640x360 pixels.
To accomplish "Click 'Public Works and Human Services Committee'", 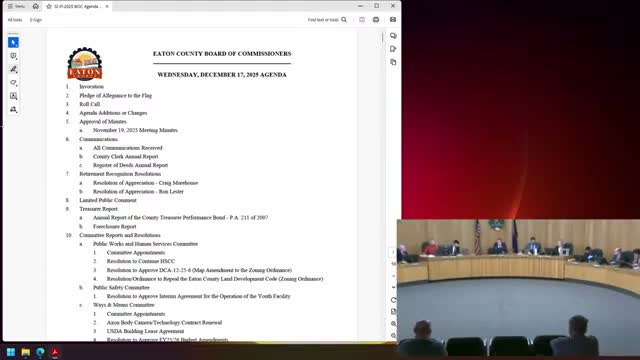I will click(145, 244).
